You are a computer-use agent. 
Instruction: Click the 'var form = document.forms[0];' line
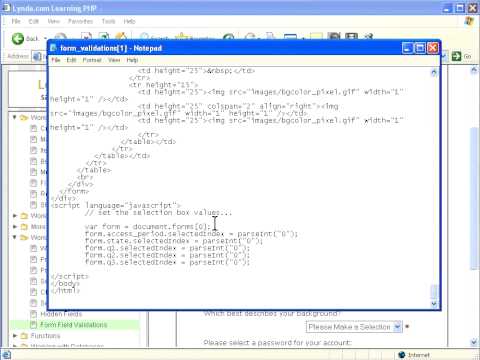[147, 227]
